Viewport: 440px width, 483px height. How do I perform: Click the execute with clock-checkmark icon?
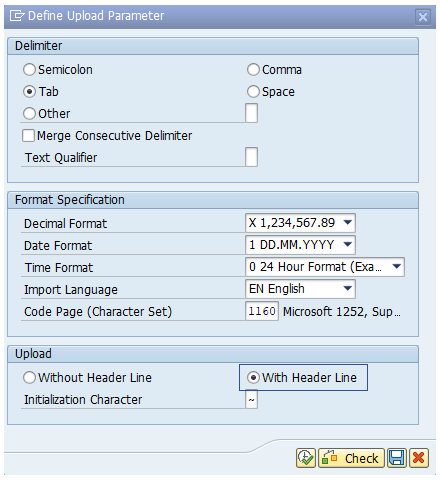tap(306, 458)
